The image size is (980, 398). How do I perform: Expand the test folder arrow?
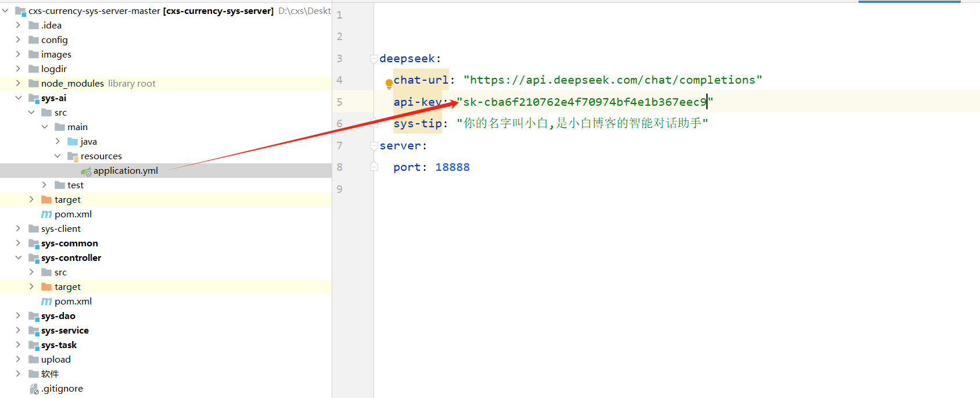coord(44,185)
